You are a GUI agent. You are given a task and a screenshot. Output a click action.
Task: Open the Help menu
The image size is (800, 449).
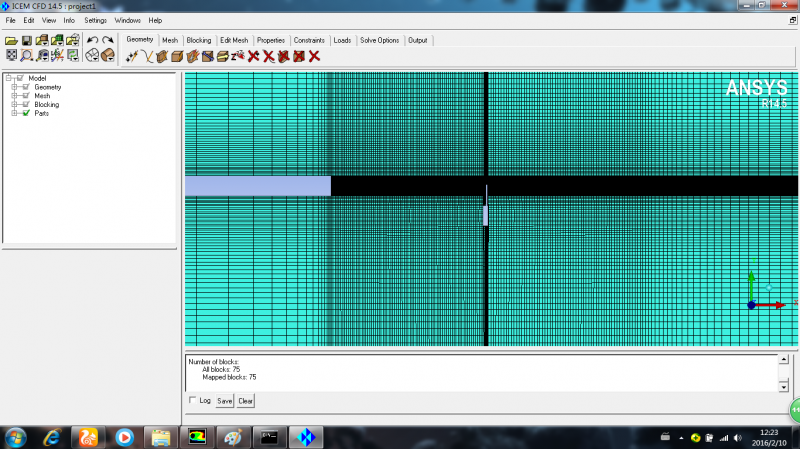pyautogui.click(x=155, y=20)
